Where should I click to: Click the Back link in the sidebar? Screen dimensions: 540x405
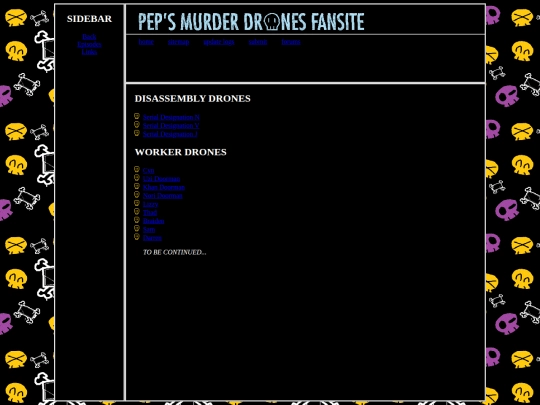(89, 37)
